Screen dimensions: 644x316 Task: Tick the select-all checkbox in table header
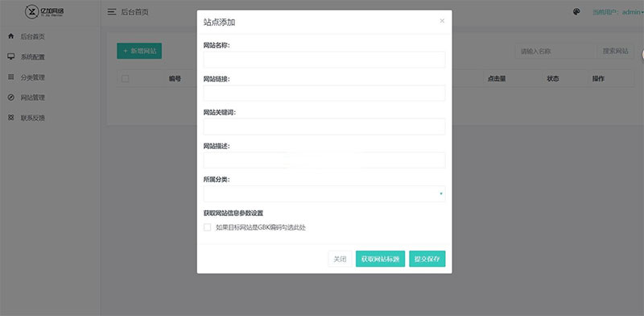pyautogui.click(x=126, y=78)
